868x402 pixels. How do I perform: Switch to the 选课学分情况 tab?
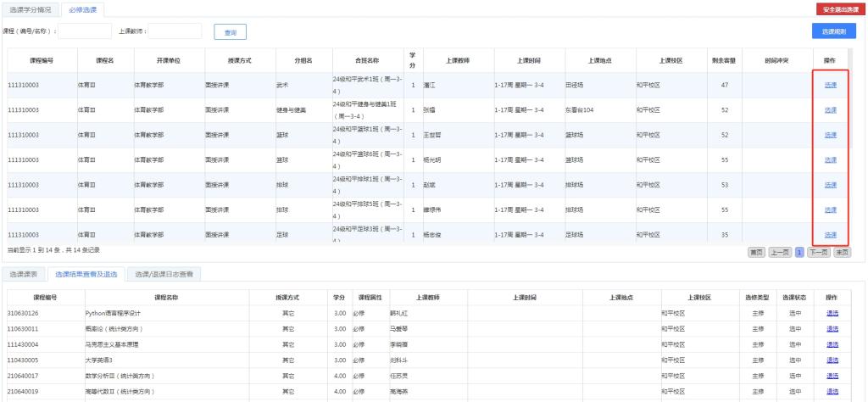coord(30,9)
